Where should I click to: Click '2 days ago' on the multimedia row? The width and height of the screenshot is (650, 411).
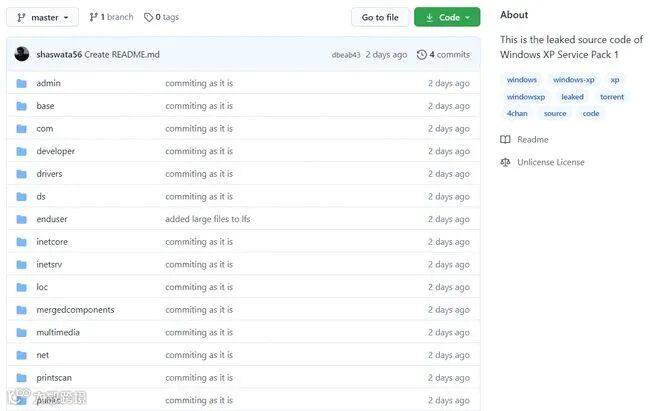449,332
